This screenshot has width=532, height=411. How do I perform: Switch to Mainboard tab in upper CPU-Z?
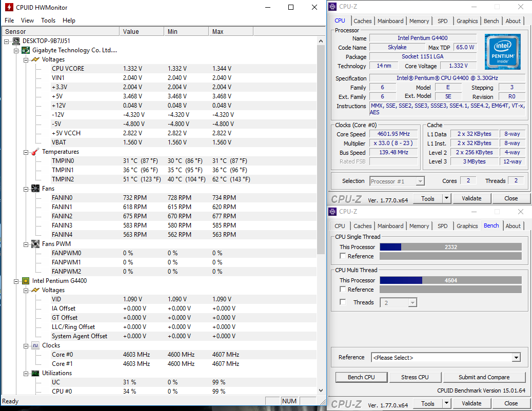(x=390, y=21)
